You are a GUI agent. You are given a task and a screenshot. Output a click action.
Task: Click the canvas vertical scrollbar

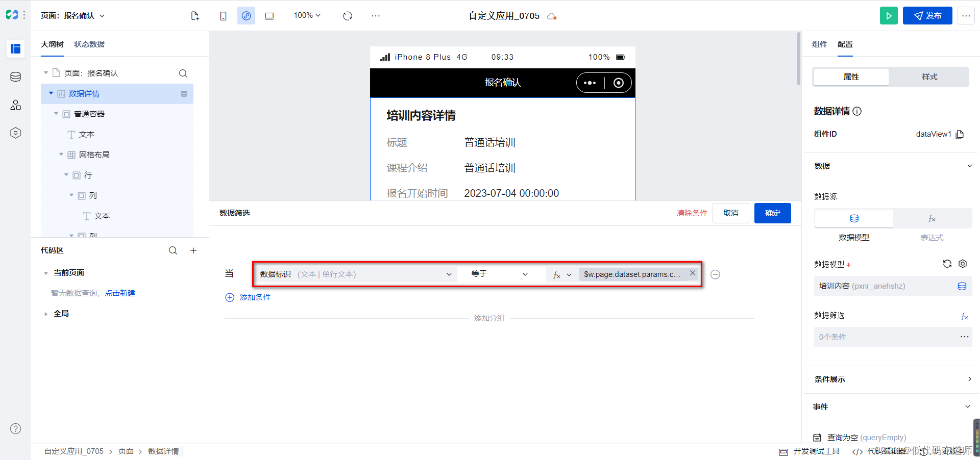coord(799,59)
